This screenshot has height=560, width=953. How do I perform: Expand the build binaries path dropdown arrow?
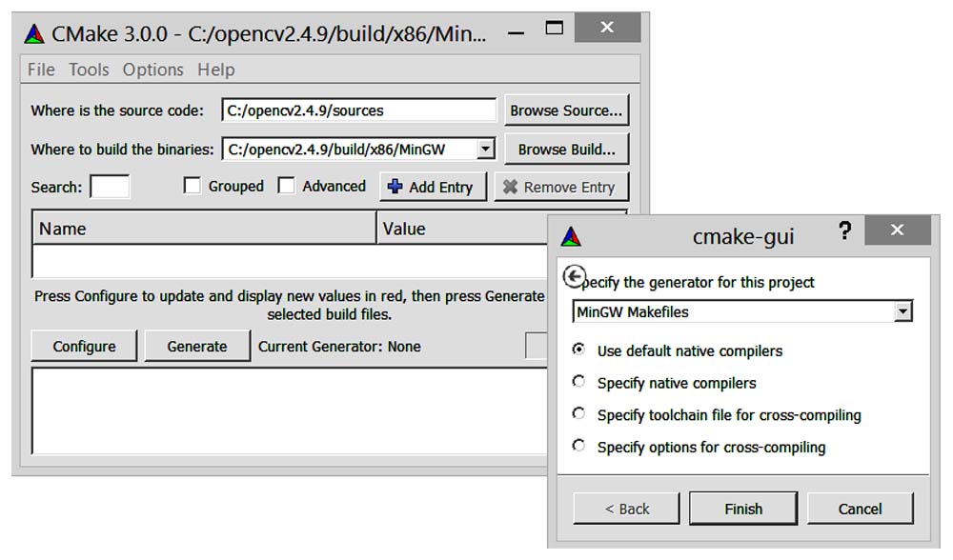point(485,149)
